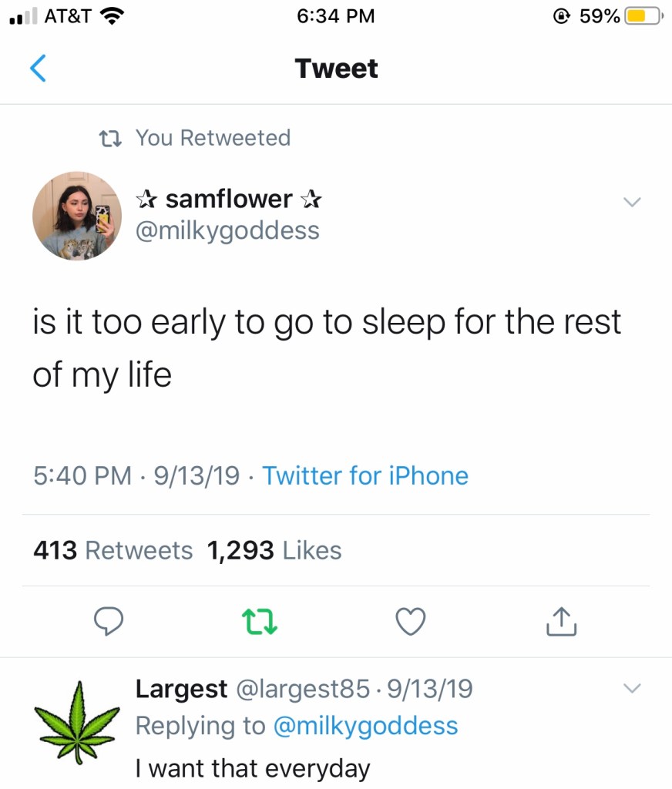Tap the samflower display name
672x789 pixels.
[x=228, y=200]
